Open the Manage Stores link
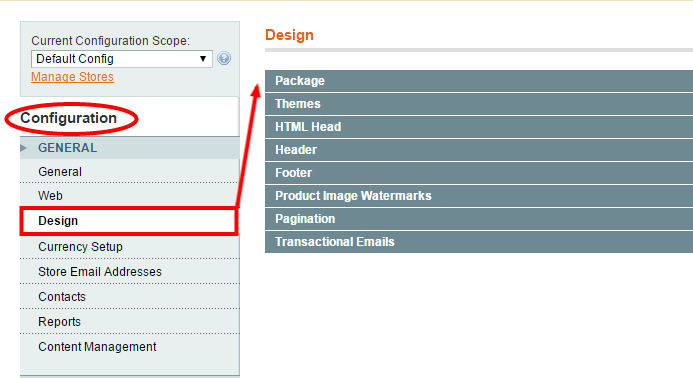 (72, 77)
